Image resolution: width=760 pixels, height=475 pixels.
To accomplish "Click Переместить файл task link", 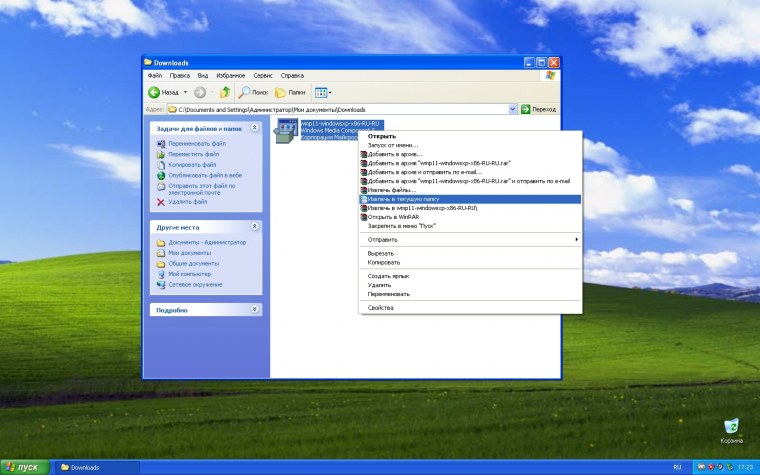I will (193, 154).
